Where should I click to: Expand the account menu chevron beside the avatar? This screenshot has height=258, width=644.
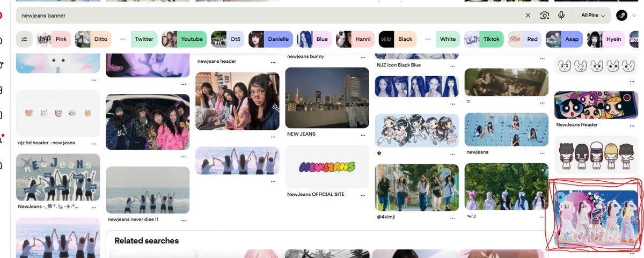tap(634, 16)
